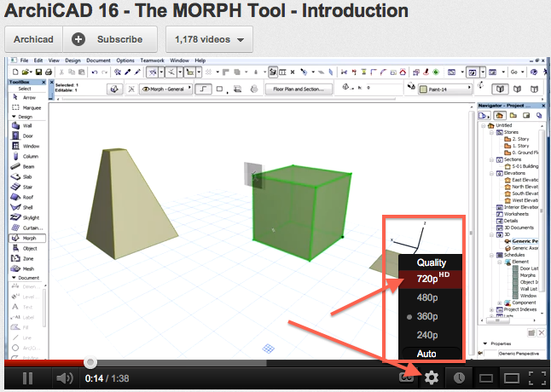The width and height of the screenshot is (551, 392).
Task: Toggle closed captions button
Action: coord(406,378)
